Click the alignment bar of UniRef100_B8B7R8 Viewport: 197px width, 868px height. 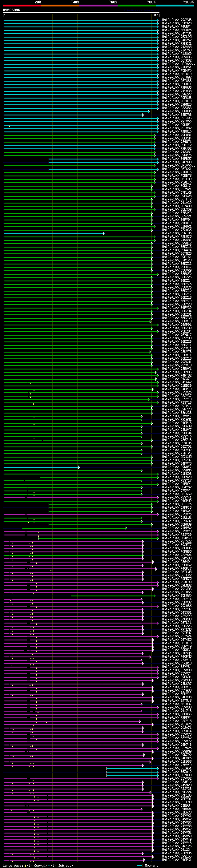(74, 115)
